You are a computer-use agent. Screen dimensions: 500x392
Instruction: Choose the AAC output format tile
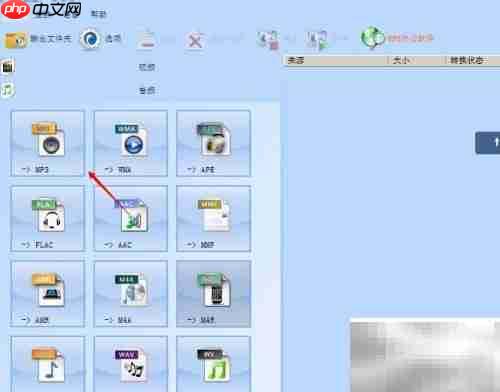pyautogui.click(x=131, y=218)
